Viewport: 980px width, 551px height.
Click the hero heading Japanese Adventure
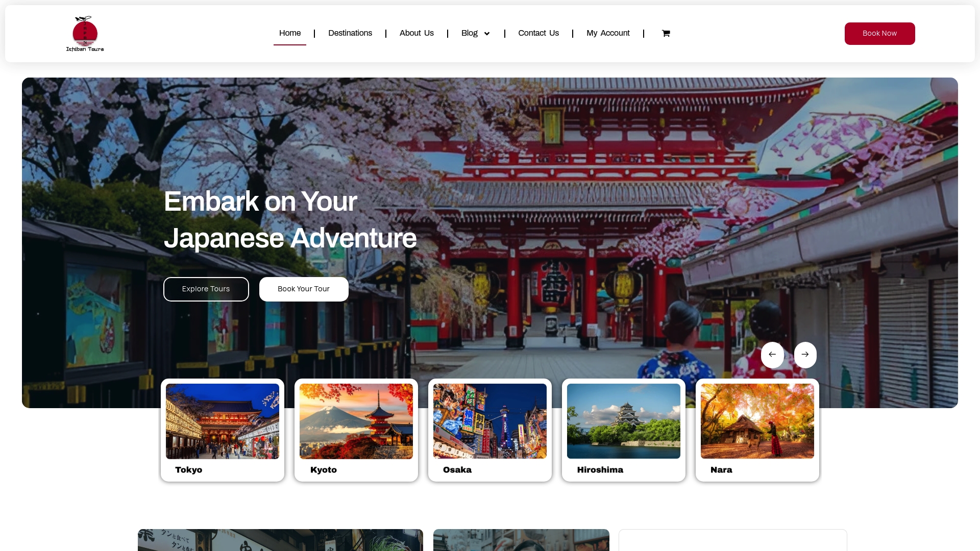point(290,238)
